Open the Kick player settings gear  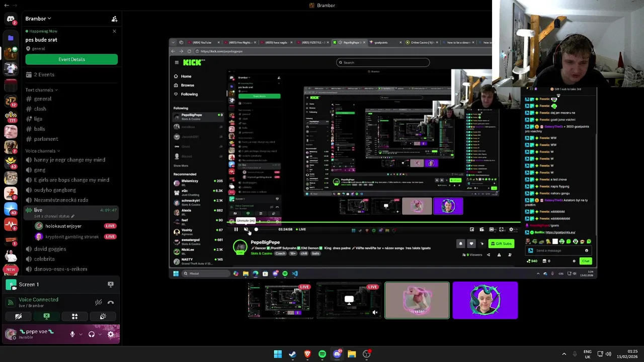pos(511,229)
